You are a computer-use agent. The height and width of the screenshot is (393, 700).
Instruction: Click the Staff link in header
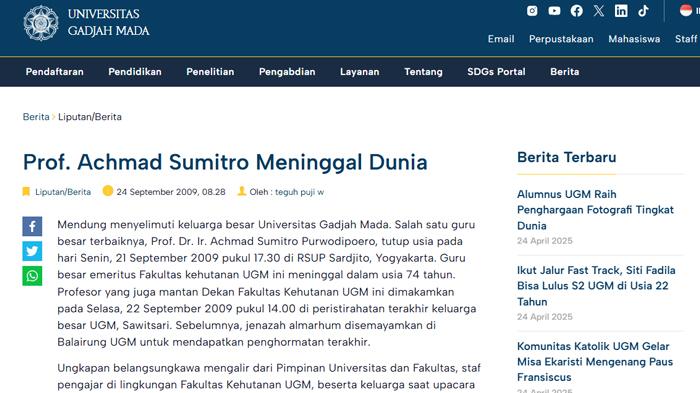pyautogui.click(x=686, y=39)
